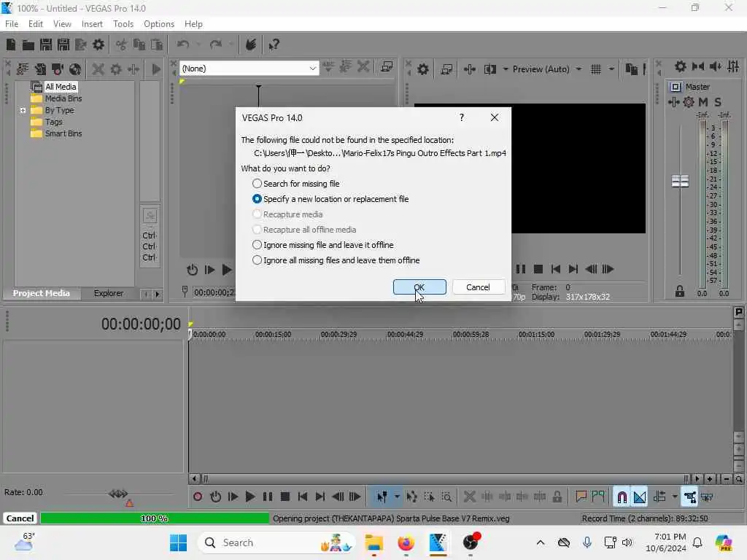This screenshot has width=747, height=560.
Task: Go to start in the timeline transport bar
Action: pos(303,497)
